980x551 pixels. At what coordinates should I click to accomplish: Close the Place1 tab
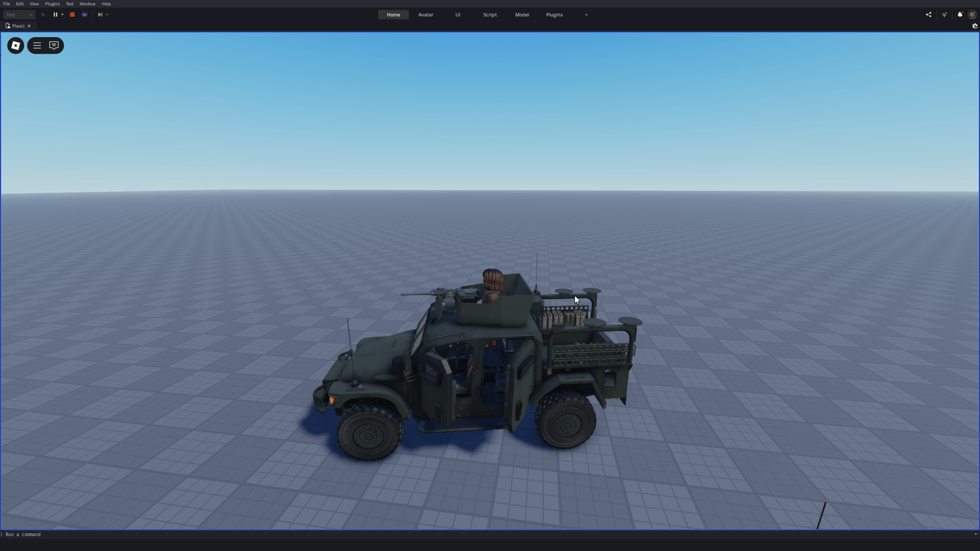[29, 26]
